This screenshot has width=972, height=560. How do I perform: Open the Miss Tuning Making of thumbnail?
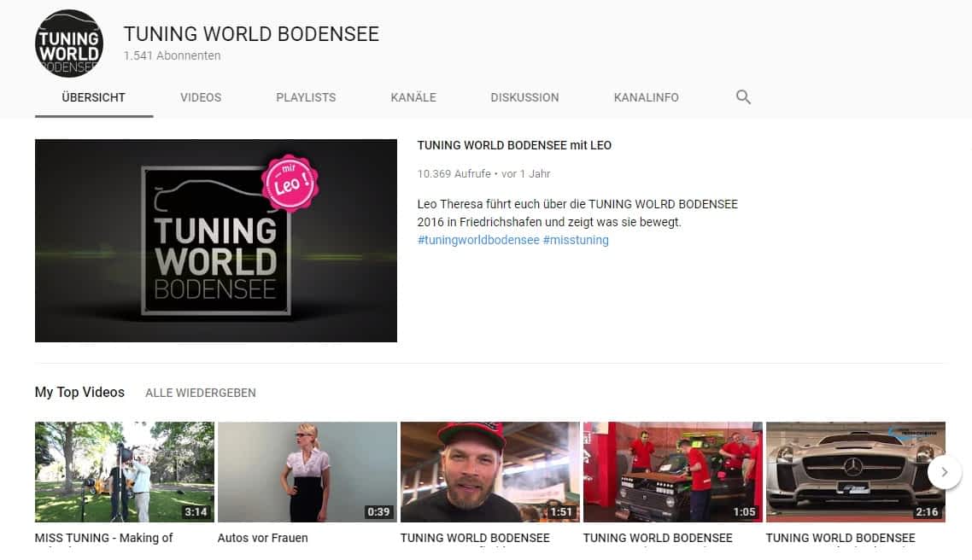125,472
